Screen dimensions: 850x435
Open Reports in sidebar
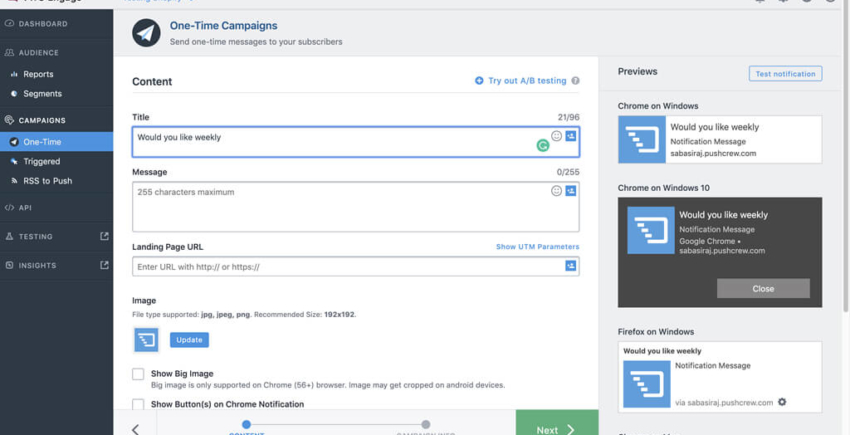click(x=38, y=74)
